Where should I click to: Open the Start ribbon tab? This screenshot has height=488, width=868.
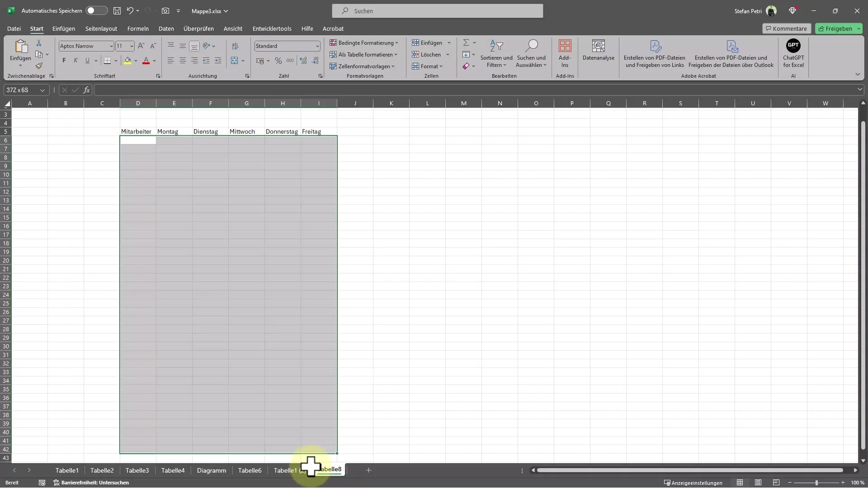coord(36,28)
